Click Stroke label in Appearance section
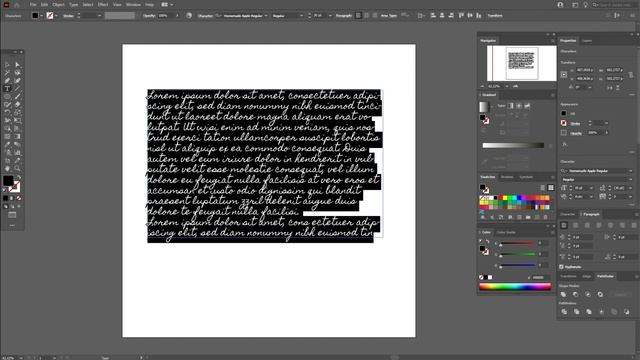Image resolution: width=640 pixels, height=360 pixels. coord(576,123)
